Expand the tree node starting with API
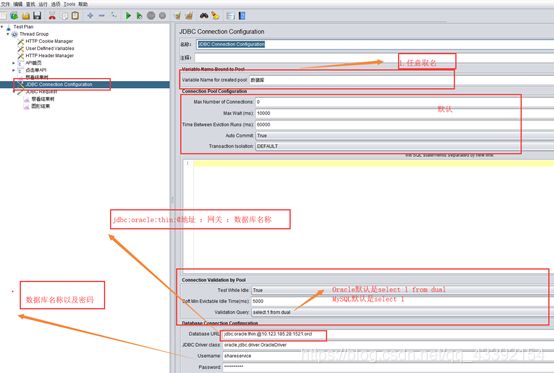 [x=14, y=63]
